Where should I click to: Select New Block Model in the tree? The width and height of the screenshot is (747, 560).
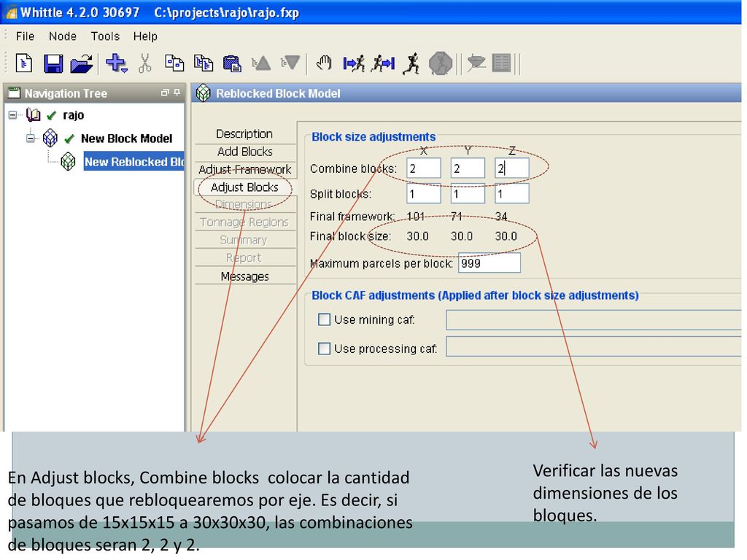pyautogui.click(x=126, y=138)
